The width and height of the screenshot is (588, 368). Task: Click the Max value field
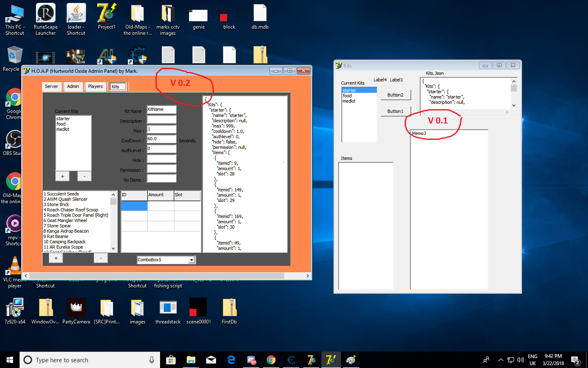click(x=162, y=129)
